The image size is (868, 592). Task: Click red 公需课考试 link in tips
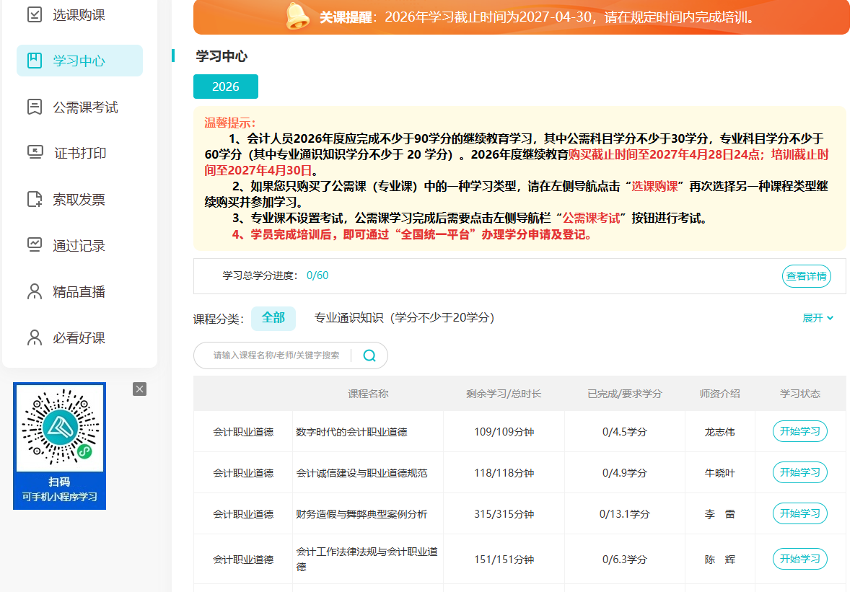tap(592, 218)
